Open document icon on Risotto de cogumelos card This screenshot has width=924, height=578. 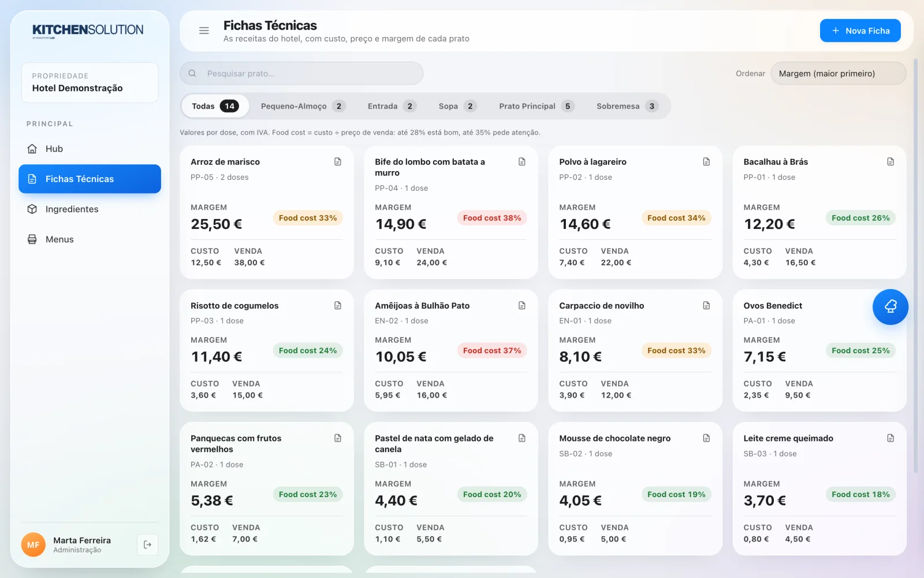[x=338, y=305]
